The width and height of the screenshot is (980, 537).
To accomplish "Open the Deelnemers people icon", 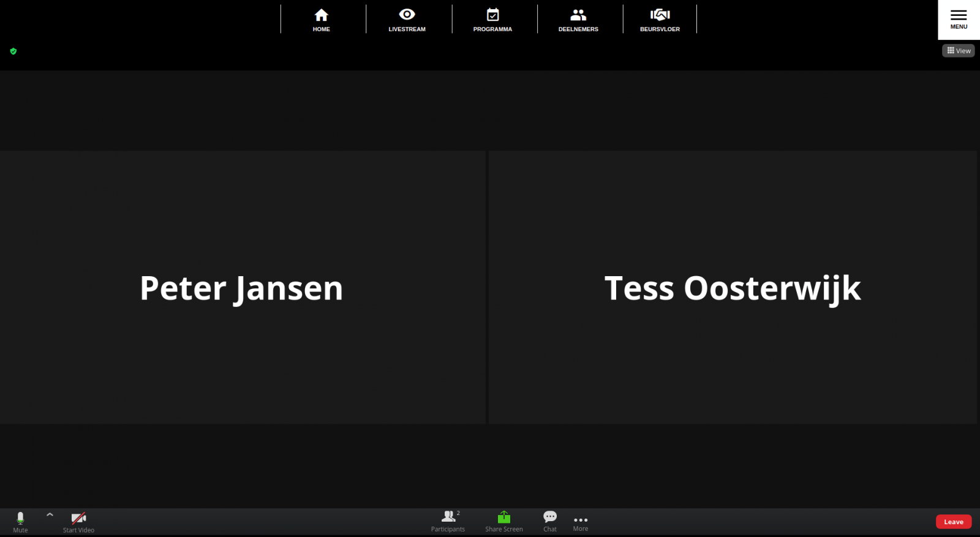I will pyautogui.click(x=578, y=15).
